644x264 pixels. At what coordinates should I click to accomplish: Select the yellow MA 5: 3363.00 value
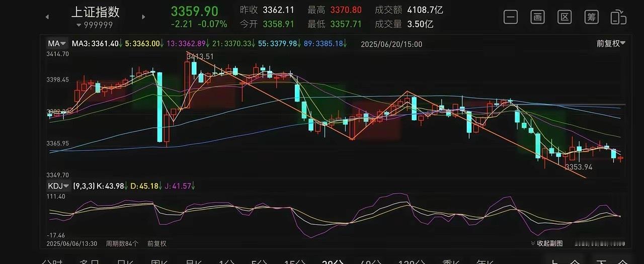click(x=144, y=44)
